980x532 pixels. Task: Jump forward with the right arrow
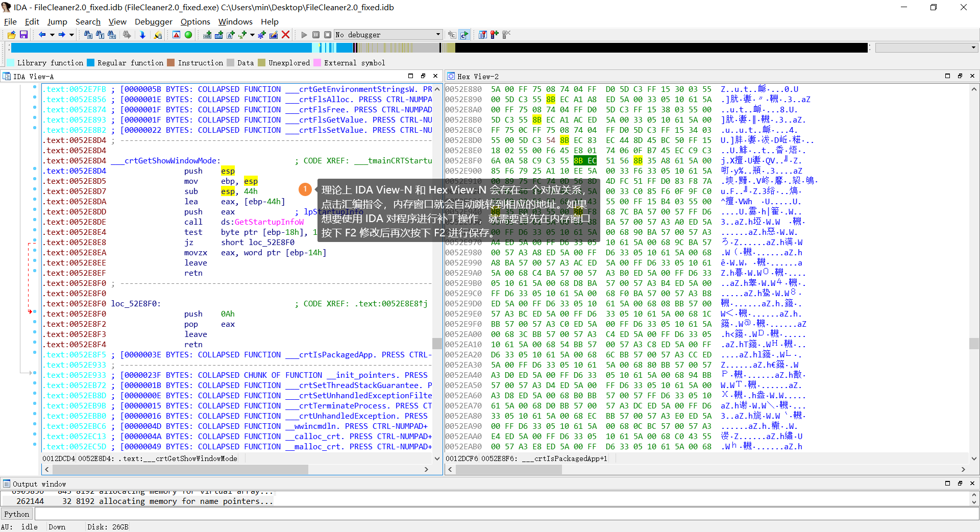[x=62, y=35]
